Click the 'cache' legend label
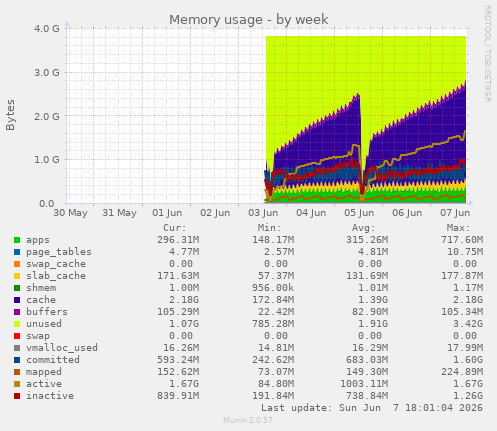This screenshot has height=431, width=497. pos(41,300)
